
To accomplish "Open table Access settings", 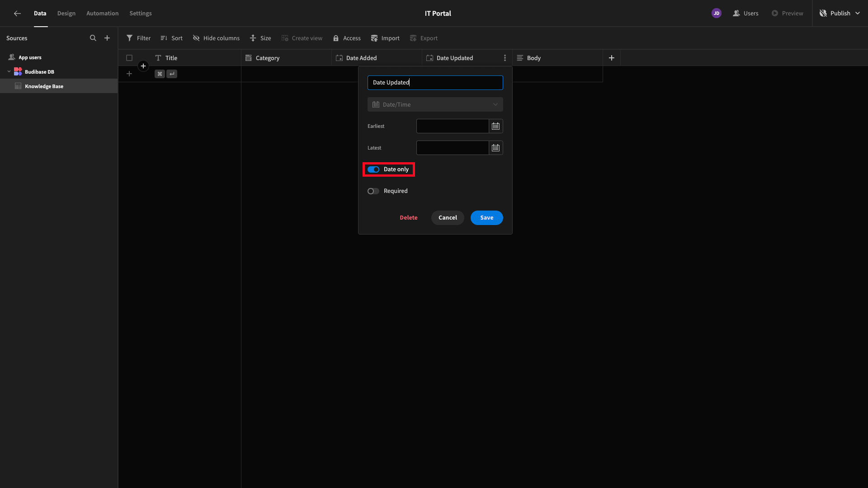I will tap(347, 38).
